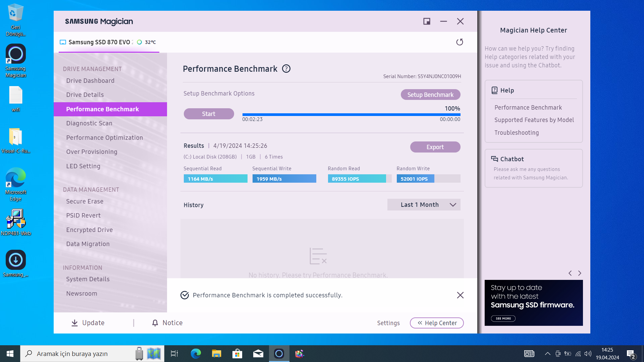Click the help question mark beside Performance Benchmark
The height and width of the screenshot is (362, 644).
(x=286, y=69)
